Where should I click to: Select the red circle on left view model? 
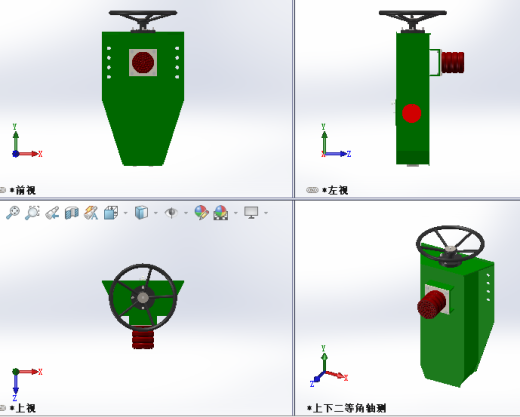pyautogui.click(x=412, y=113)
